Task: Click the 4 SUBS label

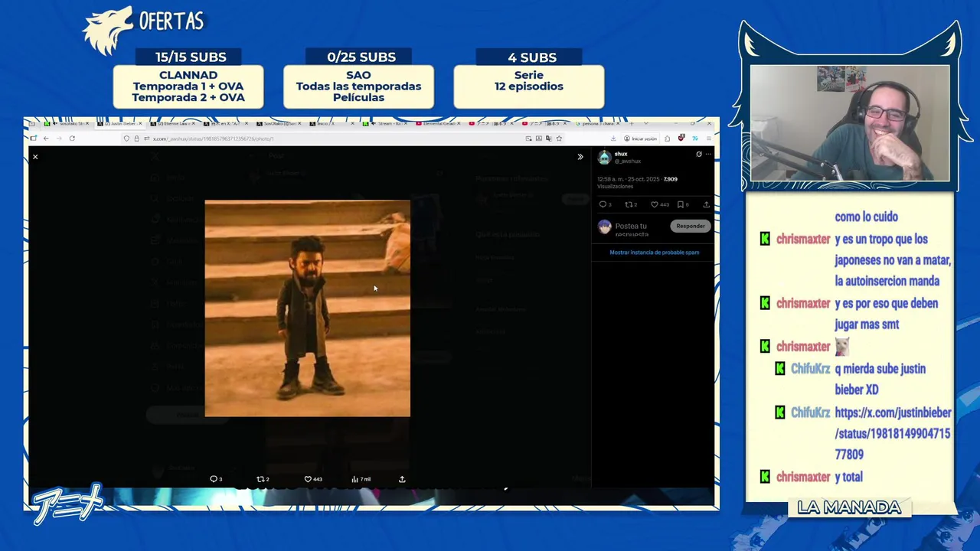Action: [532, 57]
